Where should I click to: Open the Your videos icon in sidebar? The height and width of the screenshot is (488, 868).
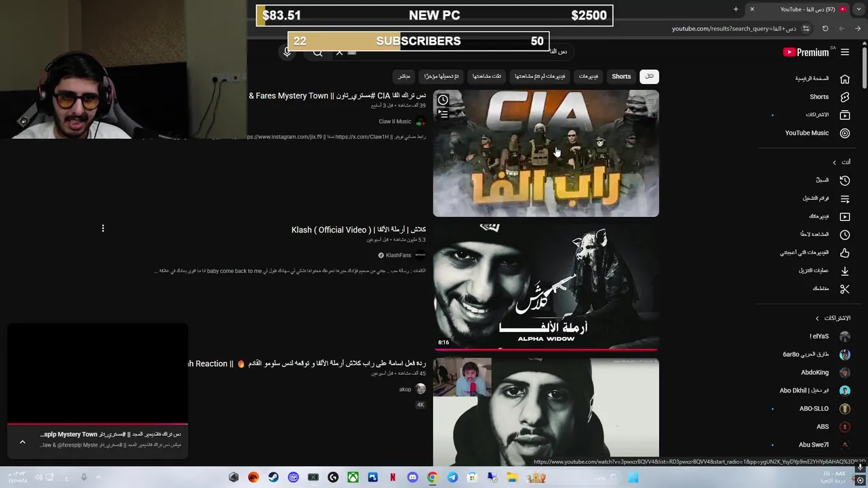[x=845, y=216]
